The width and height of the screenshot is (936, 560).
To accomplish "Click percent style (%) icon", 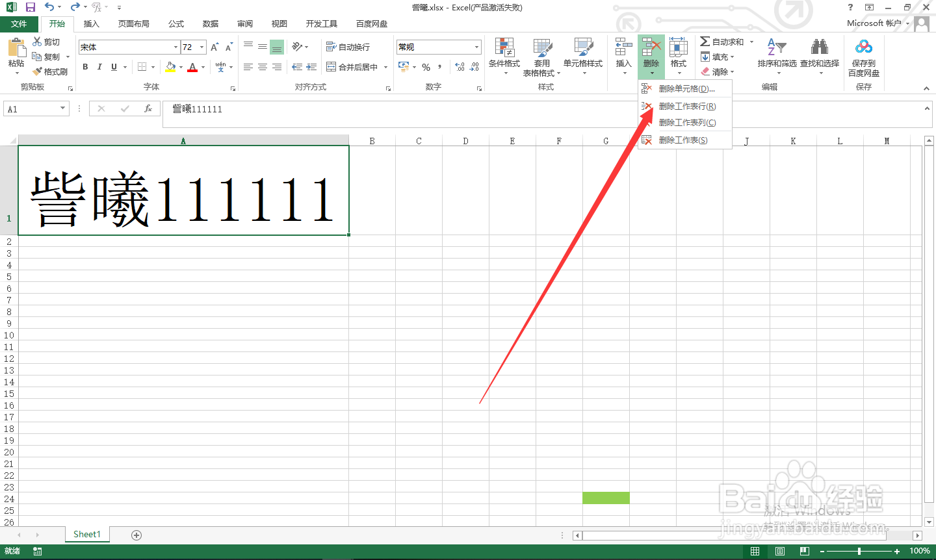I will click(x=426, y=67).
